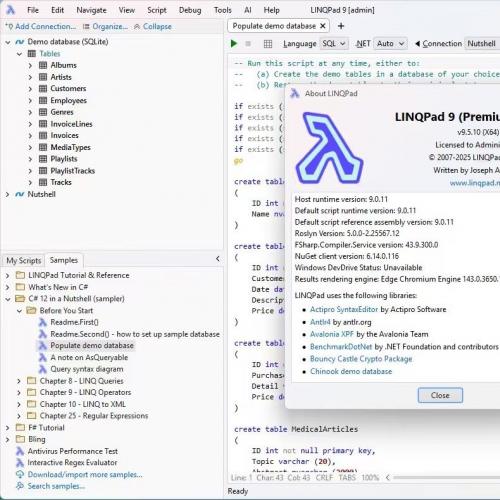Open the Language SQL dropdown

(334, 44)
